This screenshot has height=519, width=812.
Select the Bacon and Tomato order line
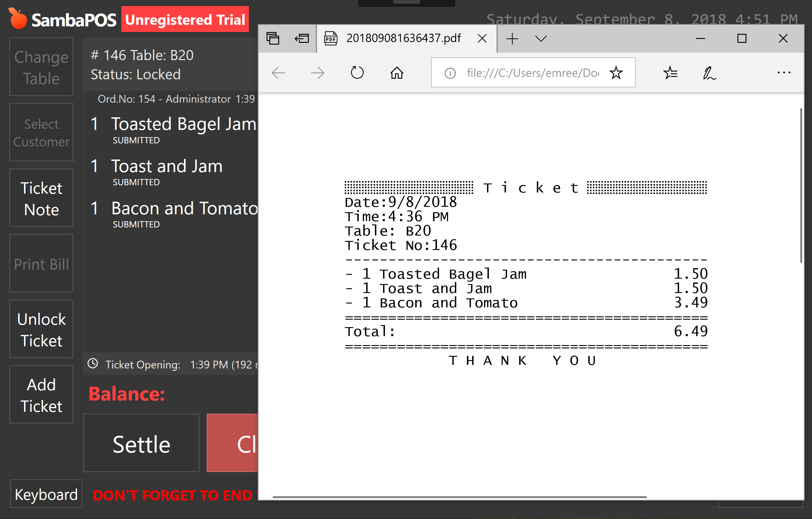(x=171, y=214)
